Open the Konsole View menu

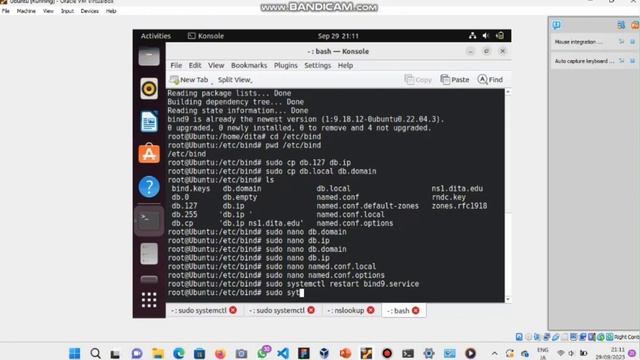tap(216, 65)
